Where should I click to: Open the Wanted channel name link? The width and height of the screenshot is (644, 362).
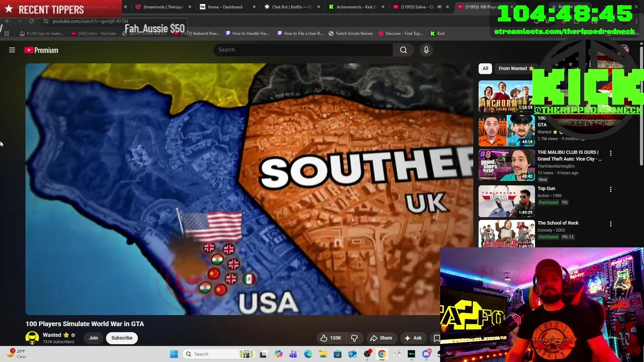(x=52, y=335)
